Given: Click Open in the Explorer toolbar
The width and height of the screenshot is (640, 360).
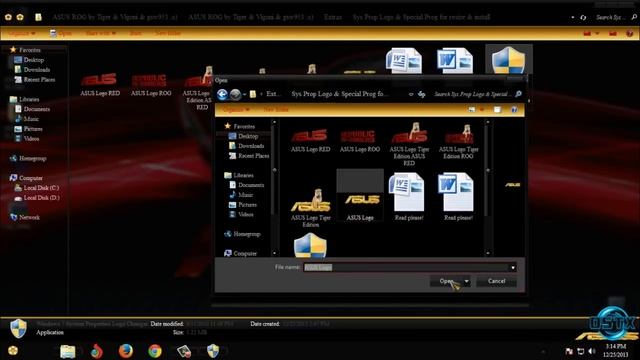Looking at the screenshot, I should tap(60, 33).
